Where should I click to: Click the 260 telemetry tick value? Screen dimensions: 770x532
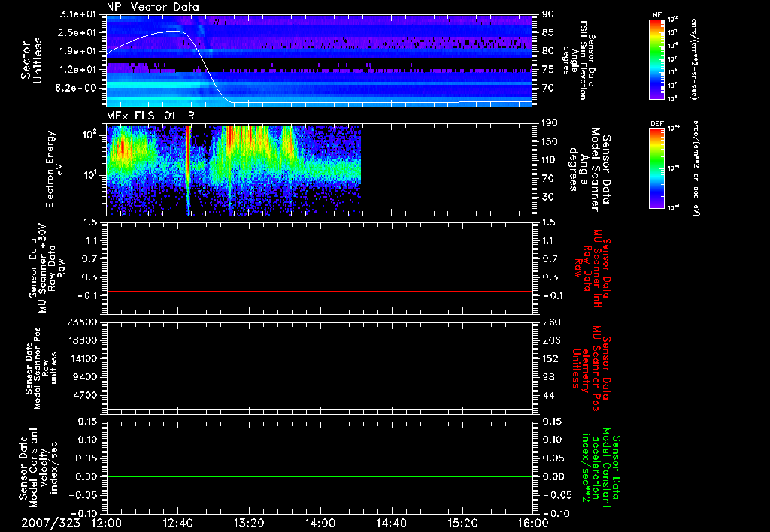click(x=550, y=322)
